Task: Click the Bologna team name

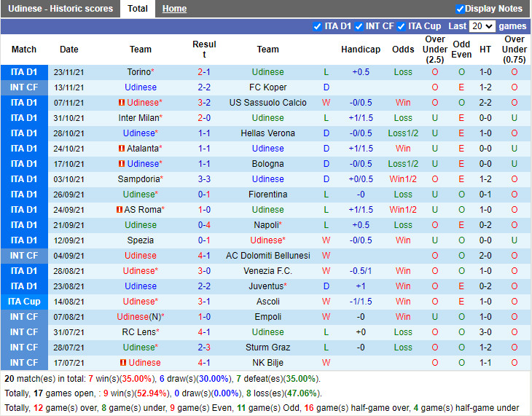Action: (267, 164)
